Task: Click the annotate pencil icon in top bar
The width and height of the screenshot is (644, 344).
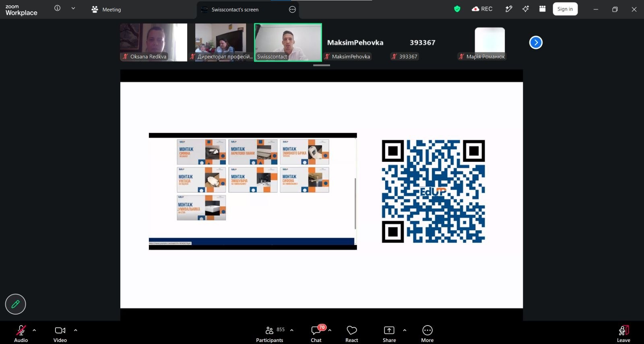Action: 509,9
